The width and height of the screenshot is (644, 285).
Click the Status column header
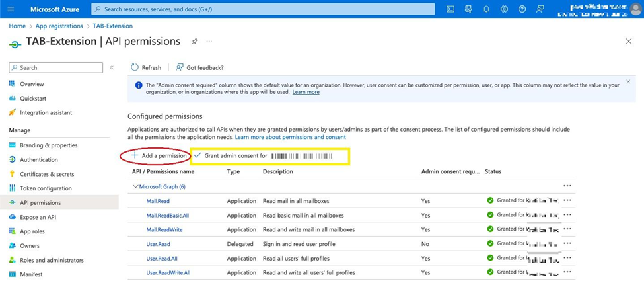pos(493,171)
